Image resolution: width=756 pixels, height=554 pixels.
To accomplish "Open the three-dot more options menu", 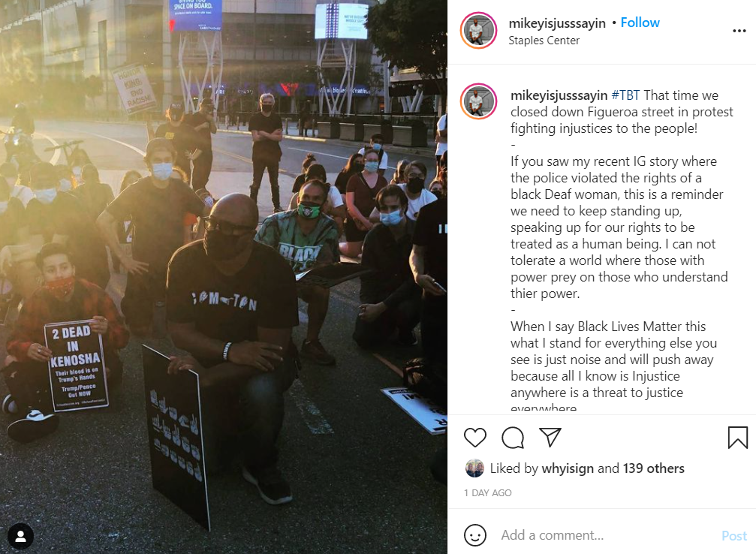I will point(739,31).
